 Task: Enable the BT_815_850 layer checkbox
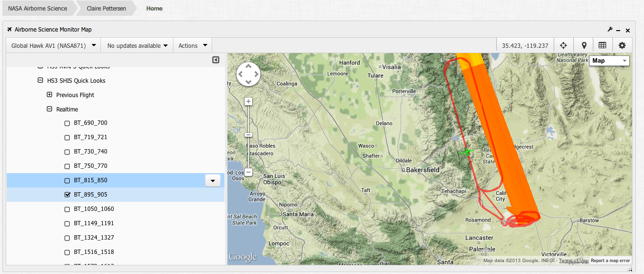pos(67,180)
